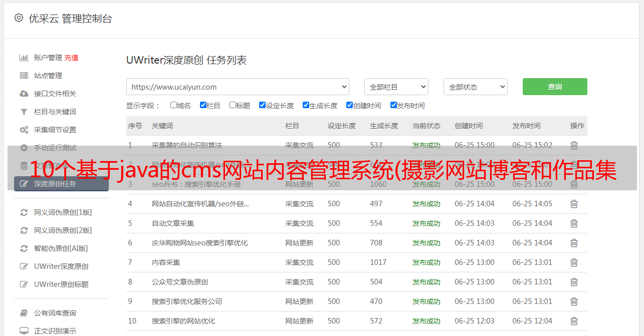Uncheck the 生成长度 field checkbox

coord(306,105)
